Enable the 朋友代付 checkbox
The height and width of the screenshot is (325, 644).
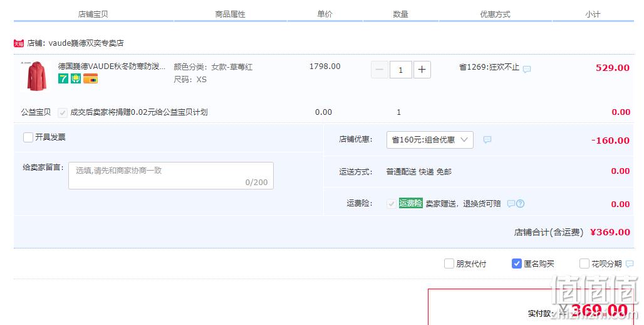449,264
